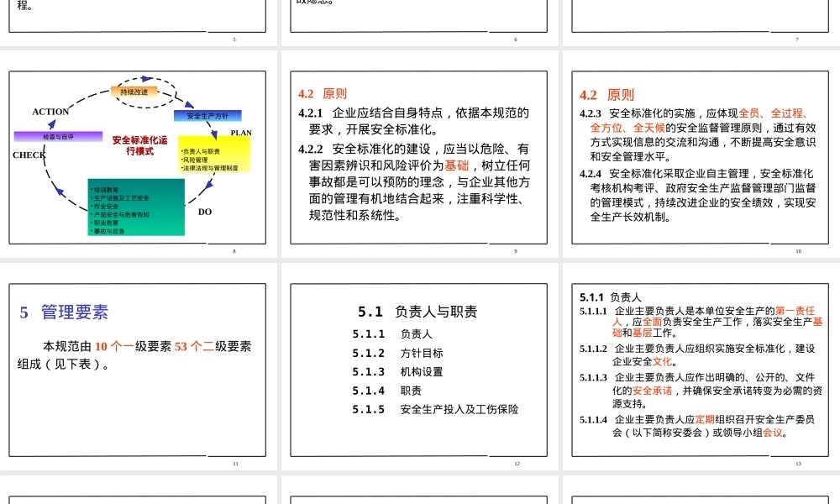Viewport: 840px width, 504px height.
Task: Click page number 11 under slide
Action: point(235,464)
